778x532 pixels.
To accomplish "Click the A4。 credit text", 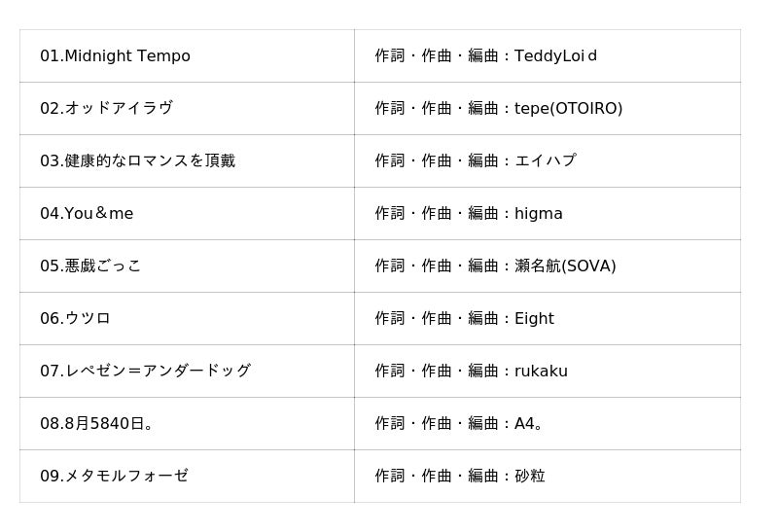I will pyautogui.click(x=529, y=424).
